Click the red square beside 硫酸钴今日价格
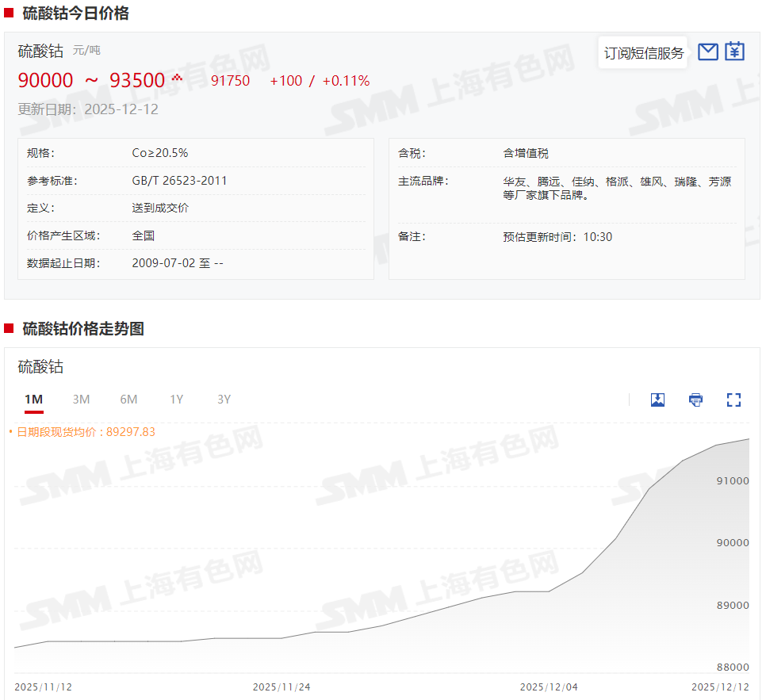The width and height of the screenshot is (766, 700). (9, 13)
